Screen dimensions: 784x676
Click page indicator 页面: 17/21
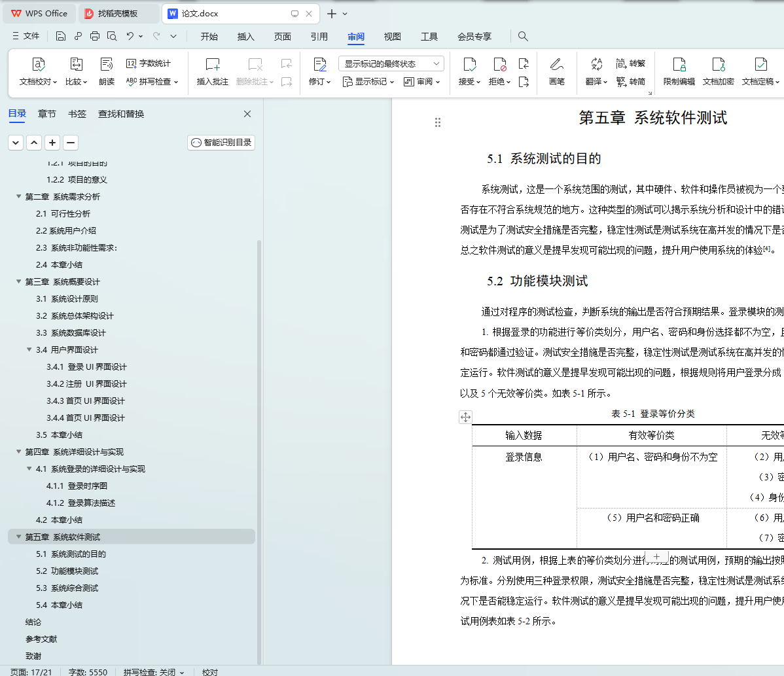31,672
